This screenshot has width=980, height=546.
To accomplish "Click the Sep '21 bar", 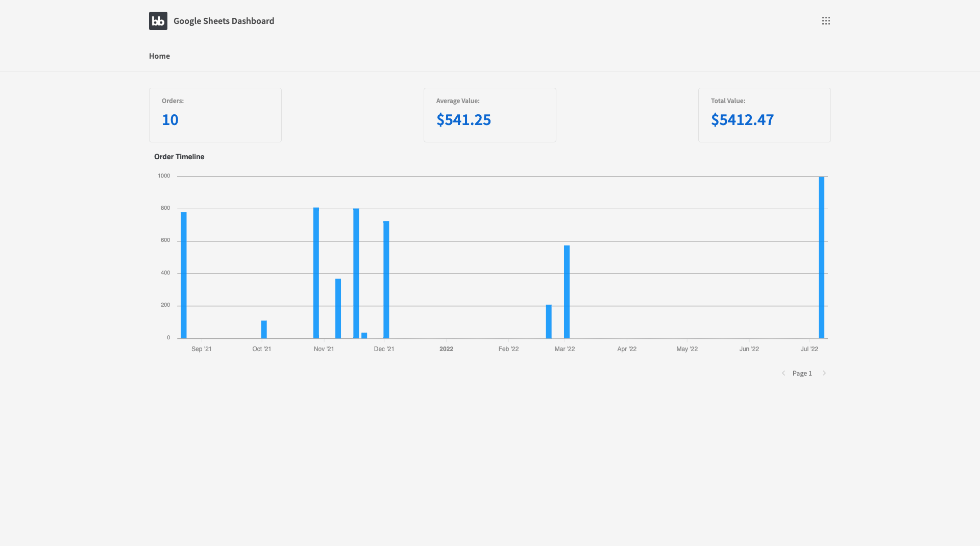I will click(x=184, y=275).
